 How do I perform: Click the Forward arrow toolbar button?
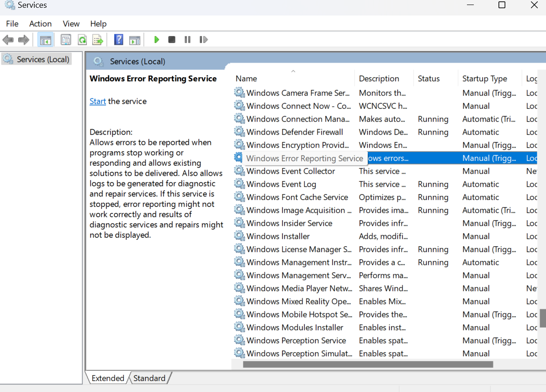pyautogui.click(x=24, y=40)
